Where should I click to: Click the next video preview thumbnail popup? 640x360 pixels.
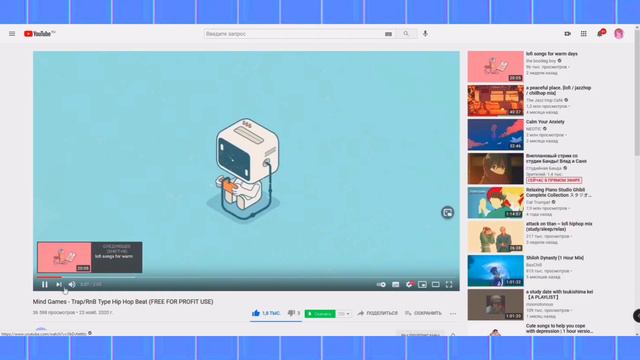coord(90,257)
